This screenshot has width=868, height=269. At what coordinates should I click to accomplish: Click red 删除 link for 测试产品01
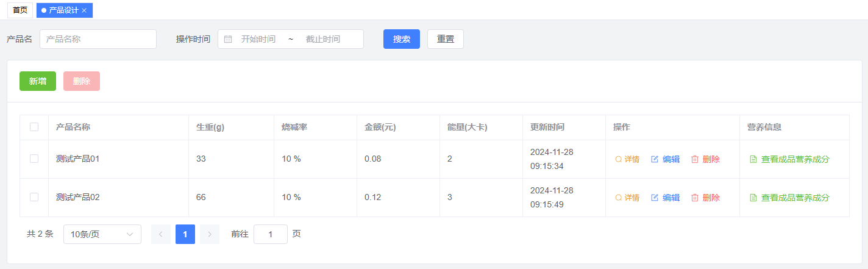pyautogui.click(x=705, y=159)
